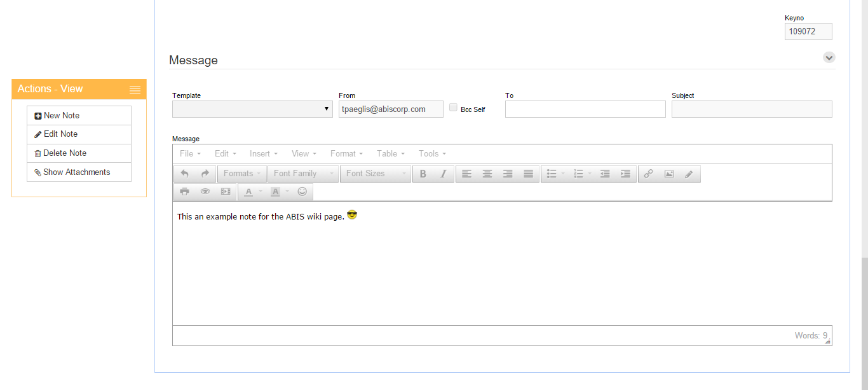Apply italic formatting to the text
This screenshot has height=390, width=868.
[444, 174]
